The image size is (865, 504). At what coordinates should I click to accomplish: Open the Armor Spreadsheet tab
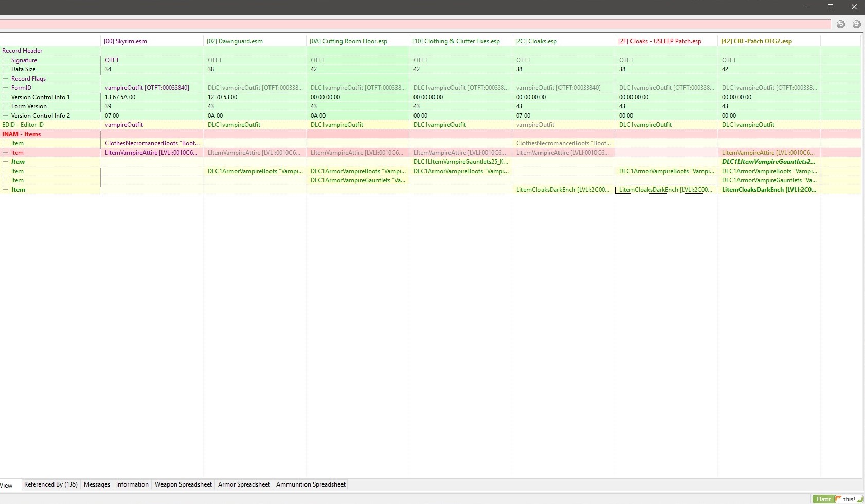point(244,484)
